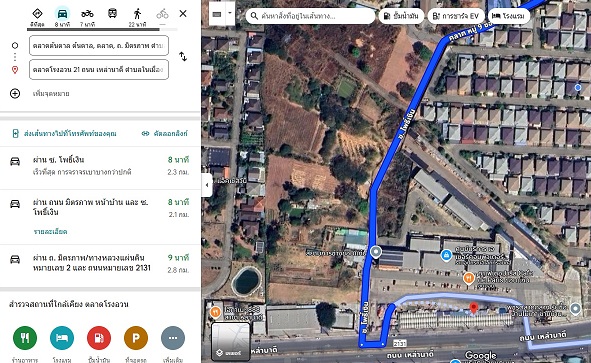The image size is (591, 363).
Task: Send directions to your phone link
Action: (64, 133)
